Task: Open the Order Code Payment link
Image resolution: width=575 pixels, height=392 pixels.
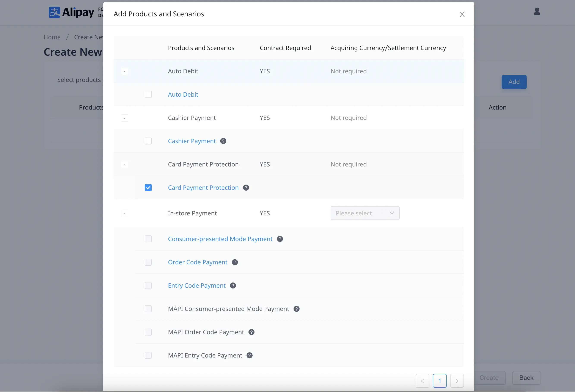Action: 197,262
